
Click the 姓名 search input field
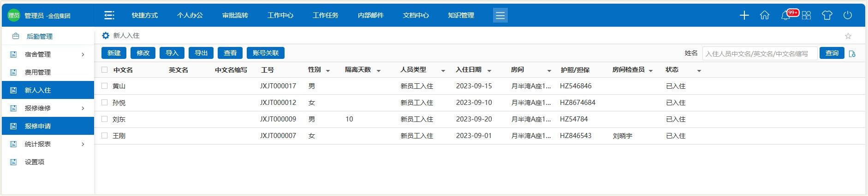[759, 53]
